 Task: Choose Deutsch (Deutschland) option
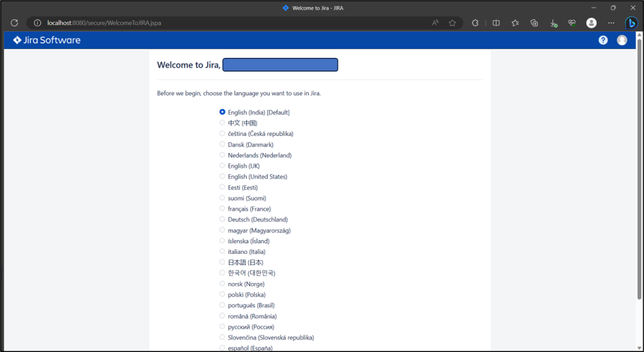(x=222, y=219)
